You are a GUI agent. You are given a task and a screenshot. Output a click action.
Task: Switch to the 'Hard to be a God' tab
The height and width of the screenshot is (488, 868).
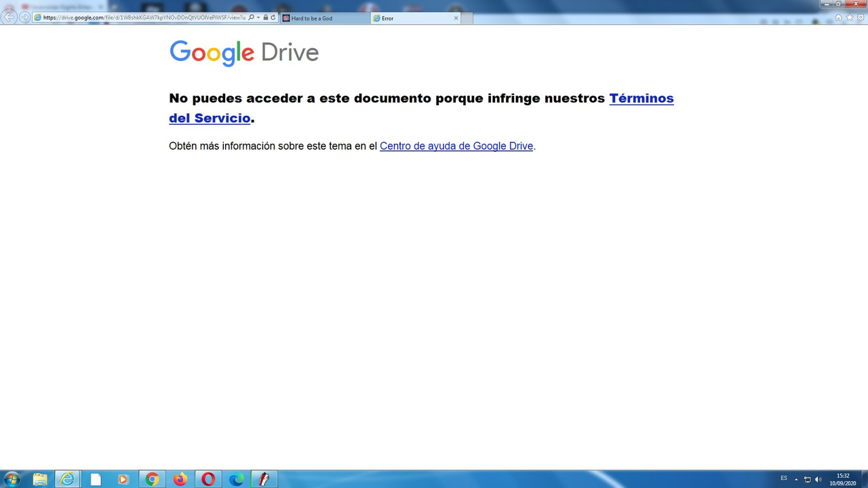point(324,18)
